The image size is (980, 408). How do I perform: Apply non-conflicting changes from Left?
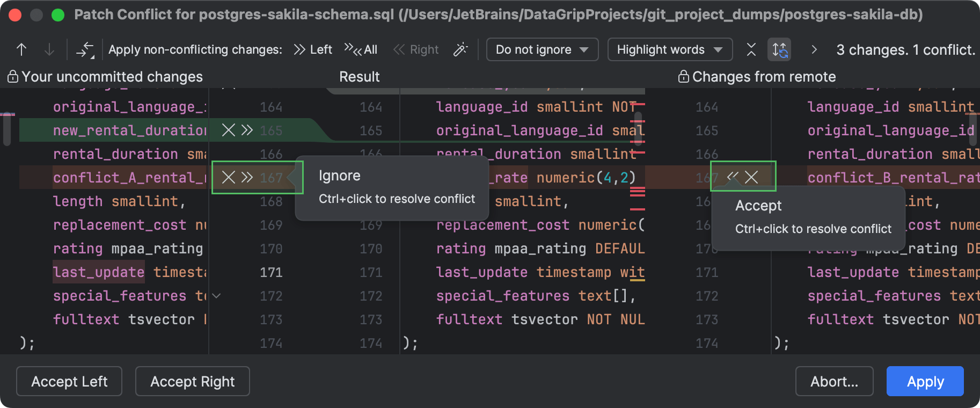point(313,50)
